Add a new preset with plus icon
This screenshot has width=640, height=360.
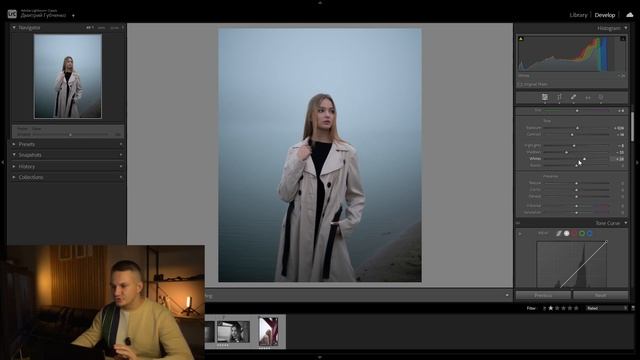click(x=121, y=144)
